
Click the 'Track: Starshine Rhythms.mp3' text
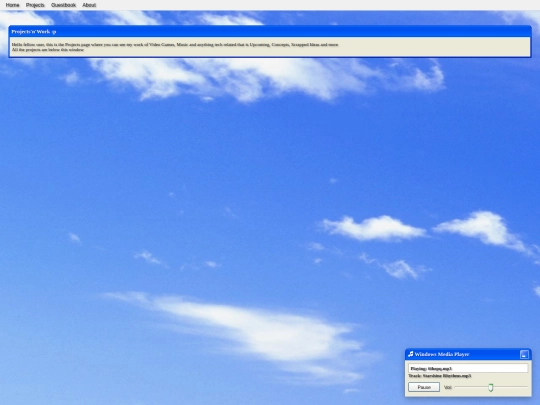pyautogui.click(x=440, y=376)
